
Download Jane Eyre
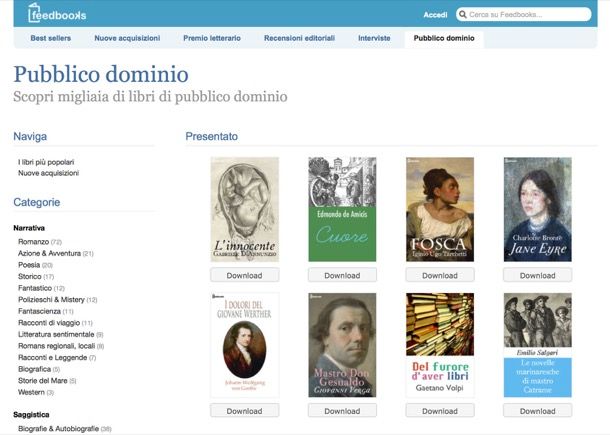[x=538, y=275]
